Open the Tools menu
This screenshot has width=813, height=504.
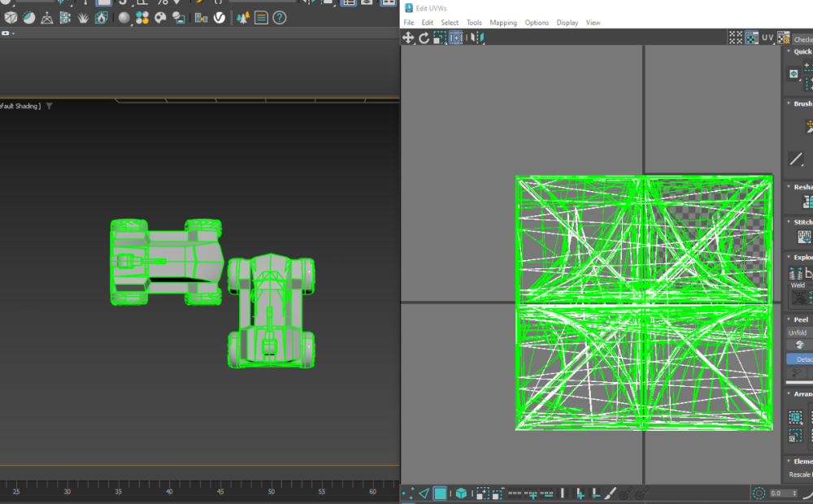coord(474,23)
